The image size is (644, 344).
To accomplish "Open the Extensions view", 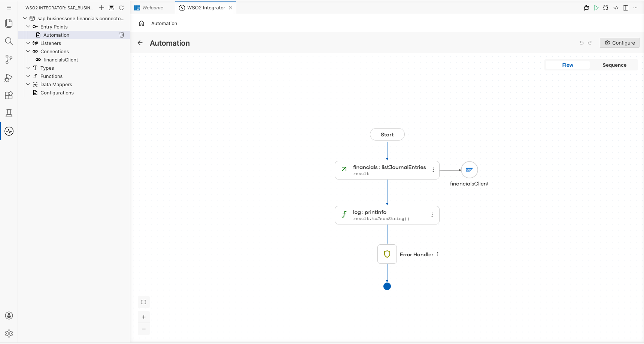I will [9, 95].
